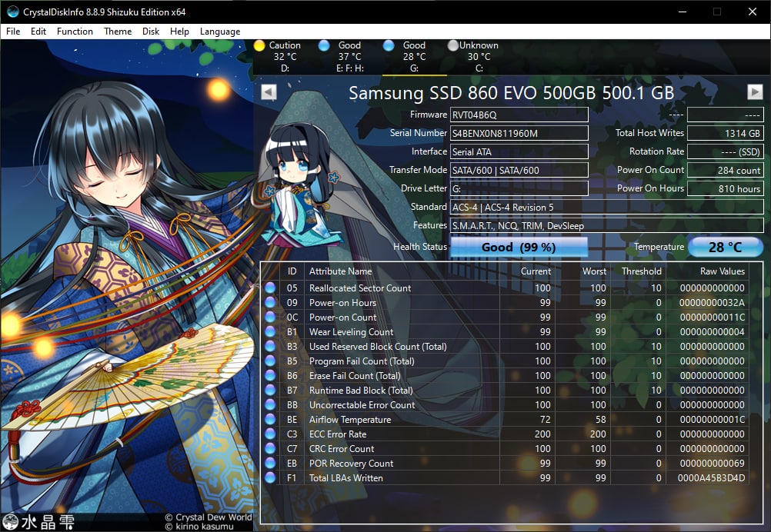
Task: Click the next disk arrow button
Action: click(755, 91)
